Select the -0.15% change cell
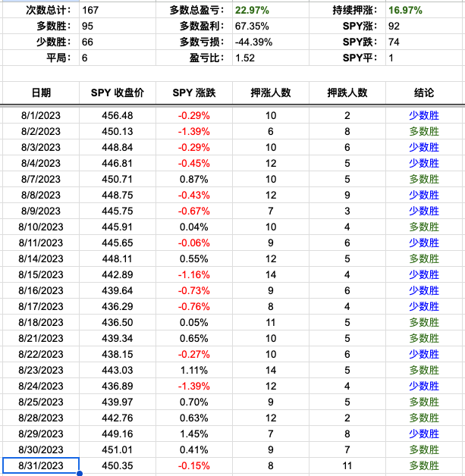The height and width of the screenshot is (476, 465). coord(194,465)
